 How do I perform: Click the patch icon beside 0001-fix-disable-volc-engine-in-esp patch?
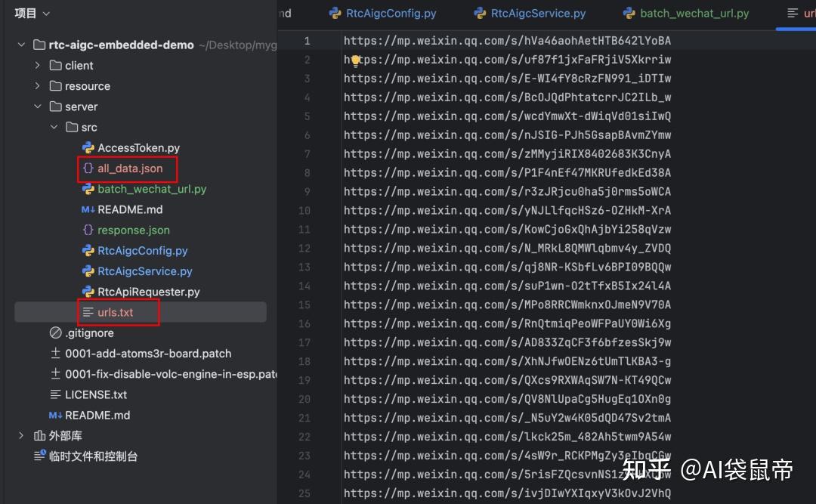point(56,374)
